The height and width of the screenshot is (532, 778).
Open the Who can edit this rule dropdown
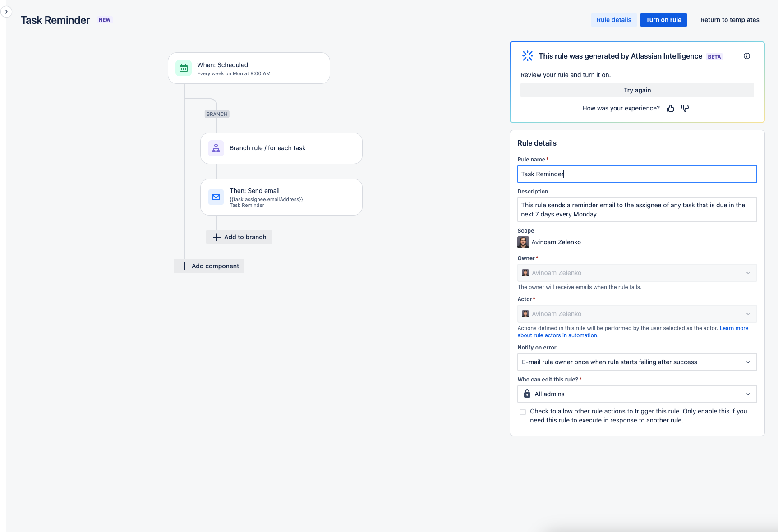click(637, 394)
